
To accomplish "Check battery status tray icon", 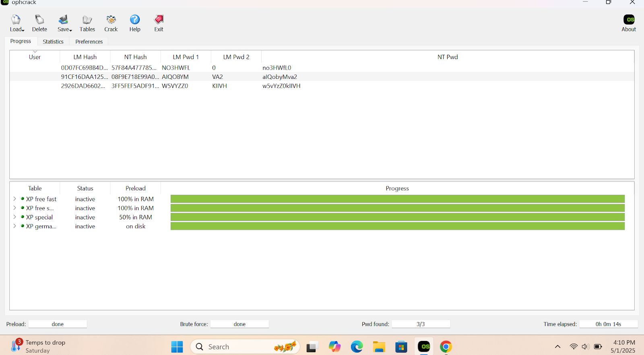I will [x=598, y=347].
